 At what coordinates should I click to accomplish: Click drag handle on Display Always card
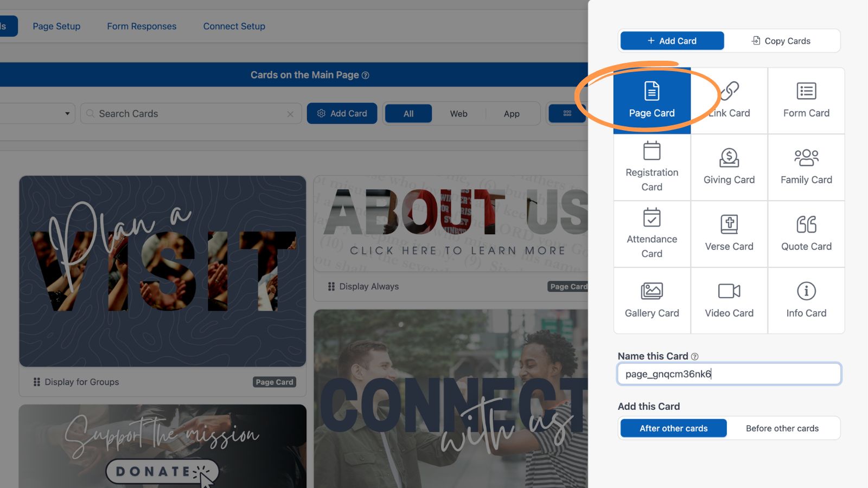[331, 286]
